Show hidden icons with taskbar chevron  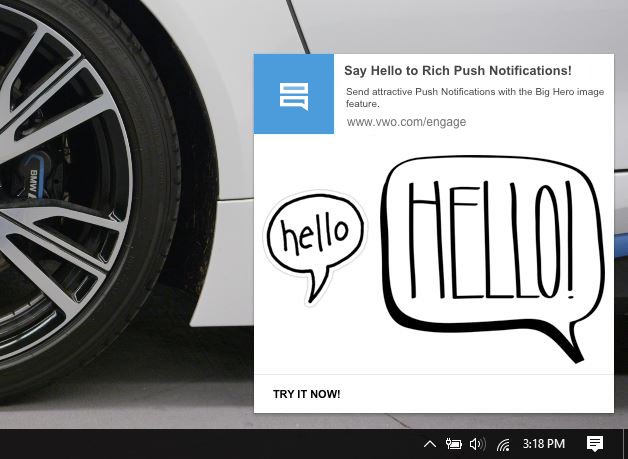point(429,444)
